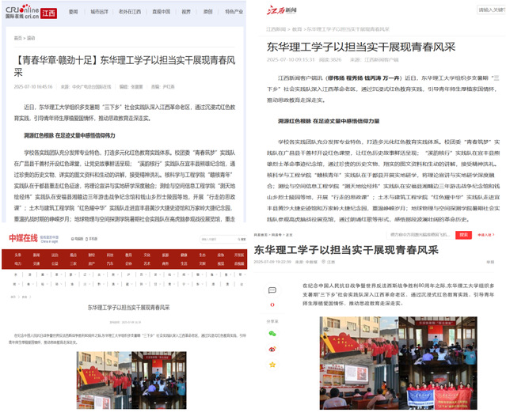This screenshot has height=420, width=506.
Task: Go to 网易号 in NetEase breadcrumb
Action: (x=276, y=235)
